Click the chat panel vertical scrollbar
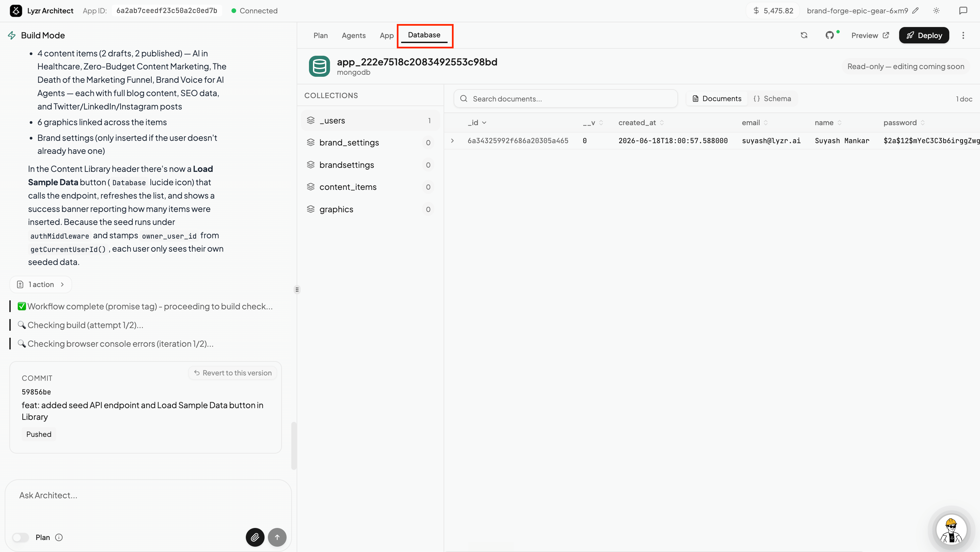 pyautogui.click(x=293, y=446)
